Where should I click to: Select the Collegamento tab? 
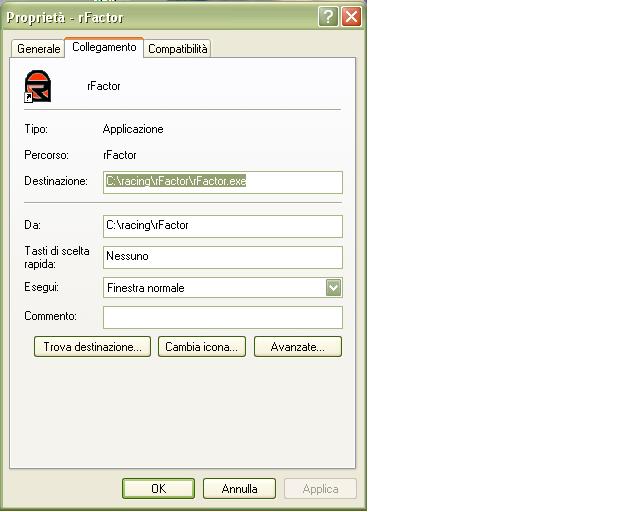point(104,47)
